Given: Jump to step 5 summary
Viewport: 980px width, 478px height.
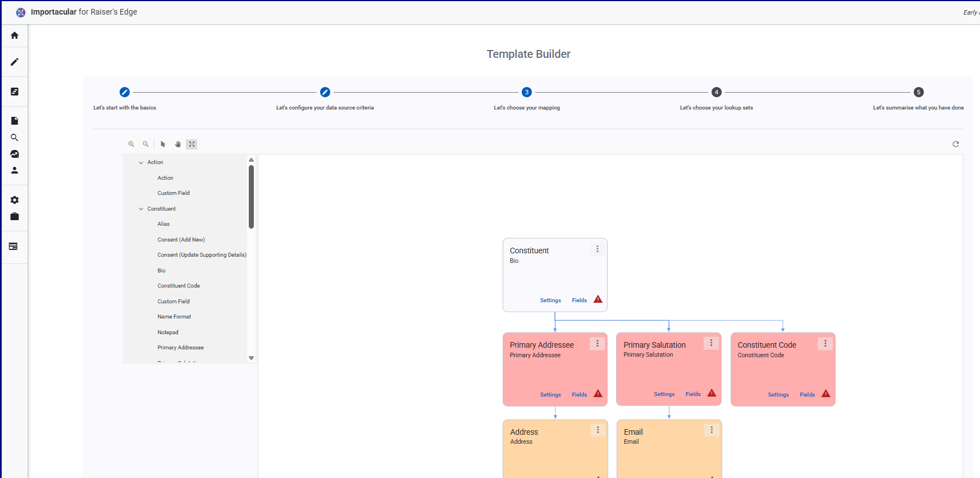Looking at the screenshot, I should pos(918,92).
